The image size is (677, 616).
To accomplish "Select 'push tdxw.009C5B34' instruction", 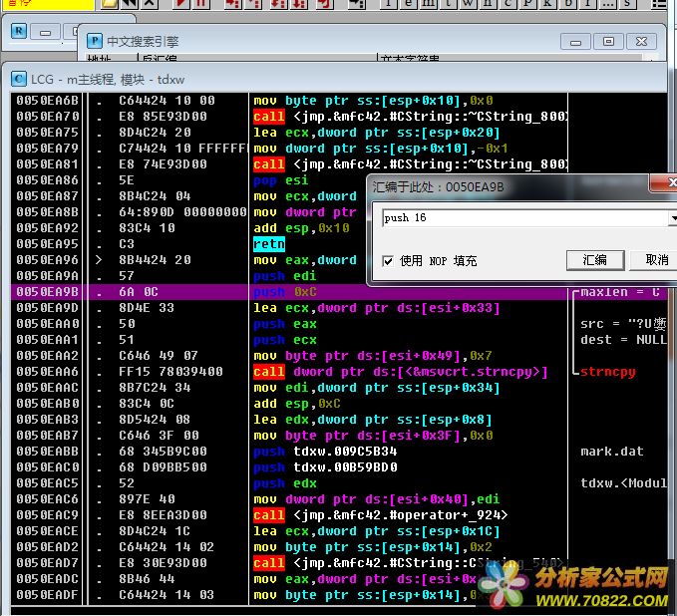I will [326, 452].
